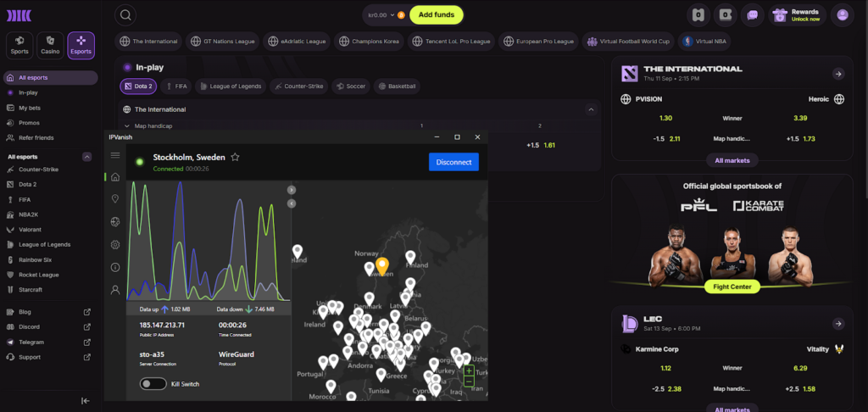The height and width of the screenshot is (412, 868).
Task: Open the LEC card arrow icon
Action: 838,323
